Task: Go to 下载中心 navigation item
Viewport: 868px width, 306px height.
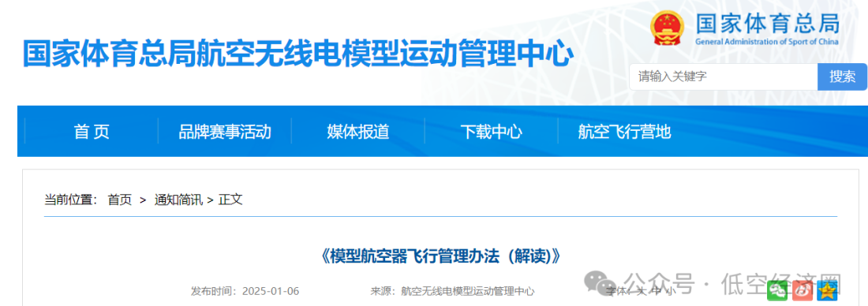Action: coord(491,132)
